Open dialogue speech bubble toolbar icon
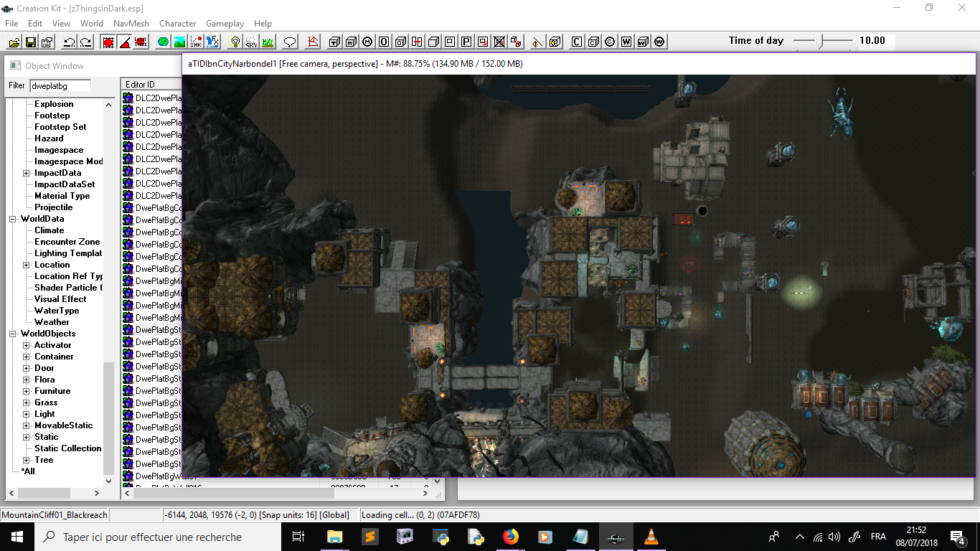This screenshot has height=551, width=980. [x=290, y=42]
